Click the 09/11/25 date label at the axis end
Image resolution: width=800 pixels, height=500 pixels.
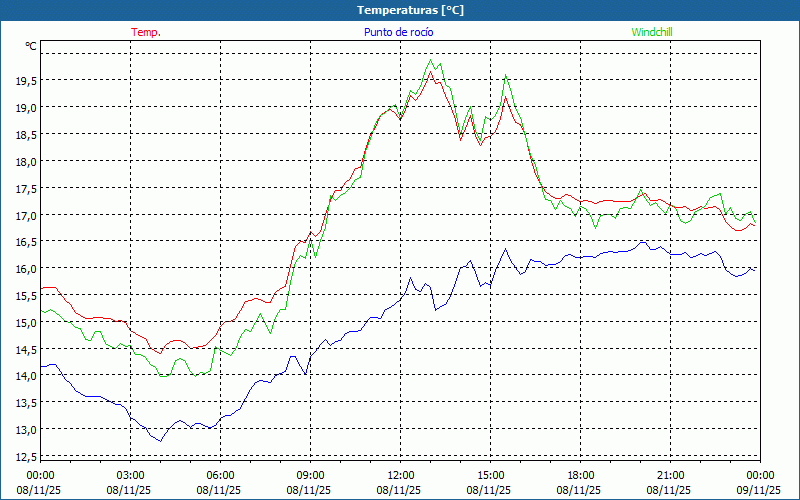click(x=760, y=491)
